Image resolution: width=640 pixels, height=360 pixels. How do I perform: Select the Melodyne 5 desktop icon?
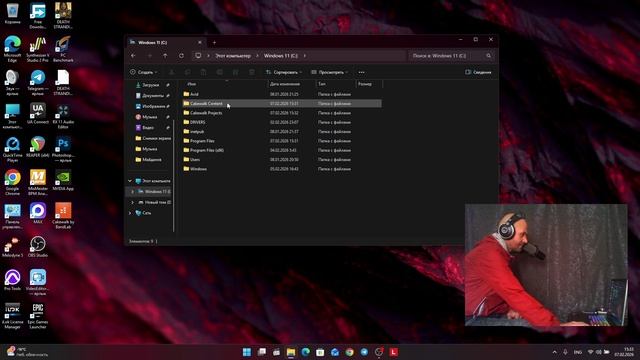13,247
